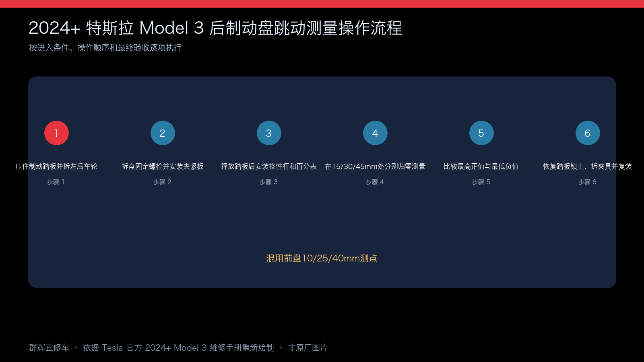Click subtitle '按进入条件、操作顺序和最终验收逐项执行'
Screen dimensions: 644x362
point(105,47)
